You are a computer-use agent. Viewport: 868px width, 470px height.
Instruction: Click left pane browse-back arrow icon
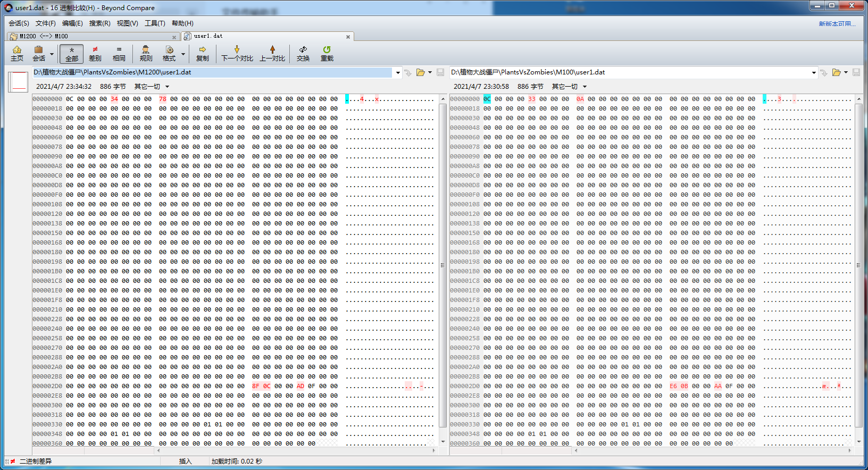click(x=408, y=73)
